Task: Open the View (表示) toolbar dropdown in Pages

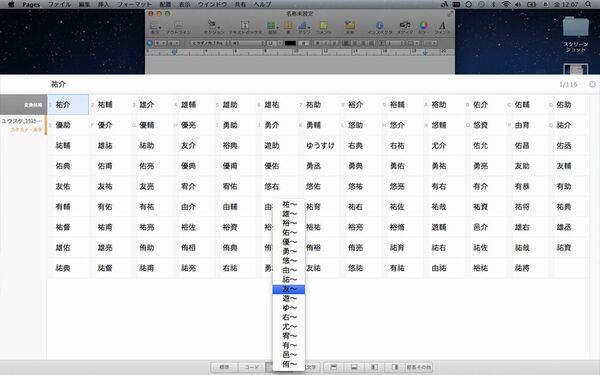Action: tap(155, 27)
